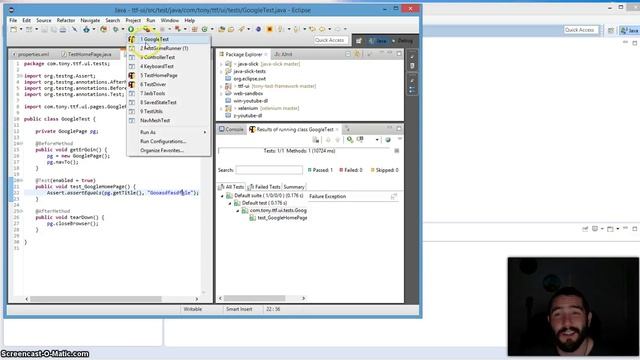Click the selenium project icon

click(x=229, y=108)
